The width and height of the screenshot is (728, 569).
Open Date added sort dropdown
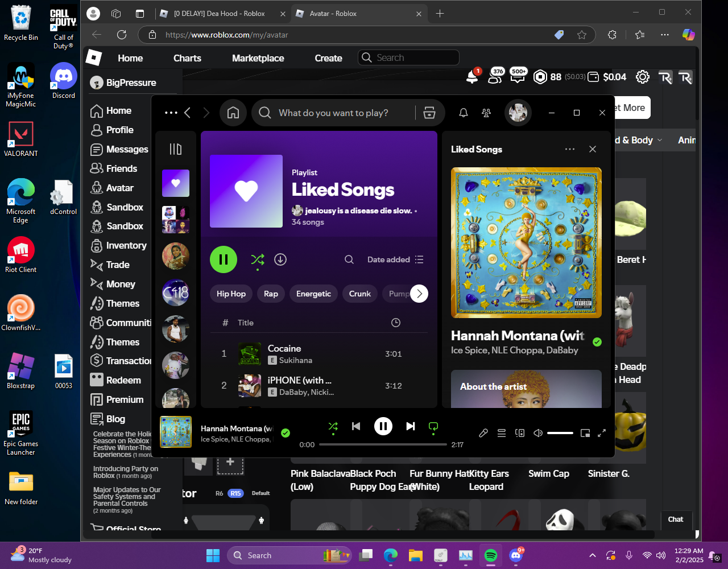(x=395, y=259)
